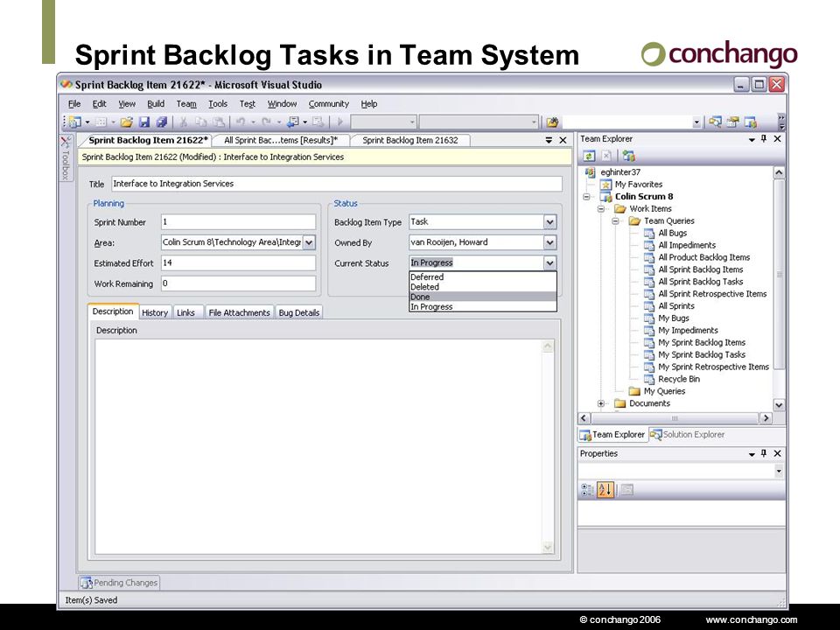
Task: Open the Area dropdown
Action: click(309, 242)
